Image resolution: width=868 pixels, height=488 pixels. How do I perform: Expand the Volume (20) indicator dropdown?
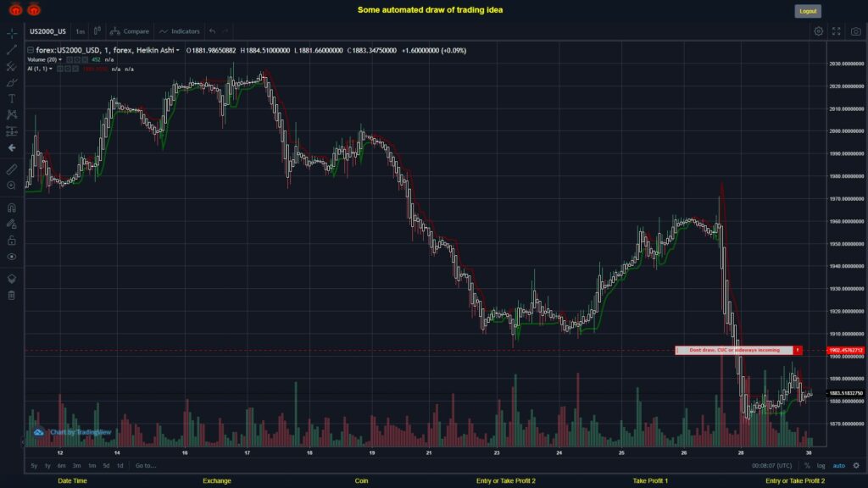[60, 60]
